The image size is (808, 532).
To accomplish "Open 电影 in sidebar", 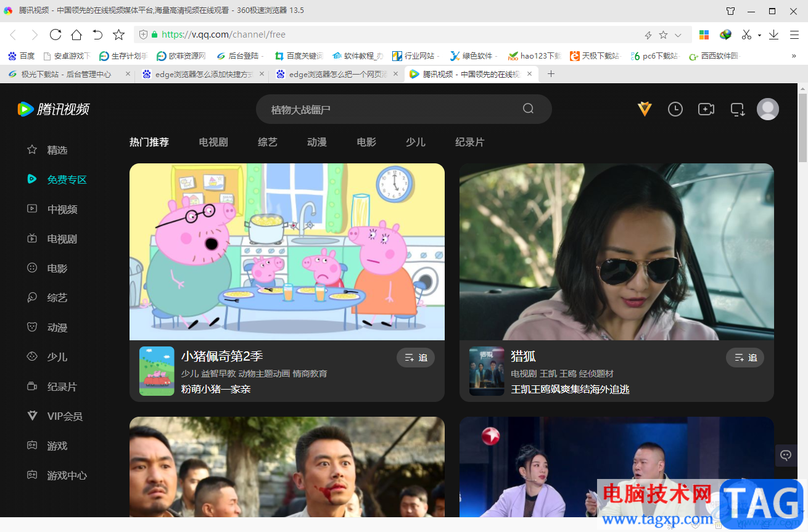I will 47,268.
